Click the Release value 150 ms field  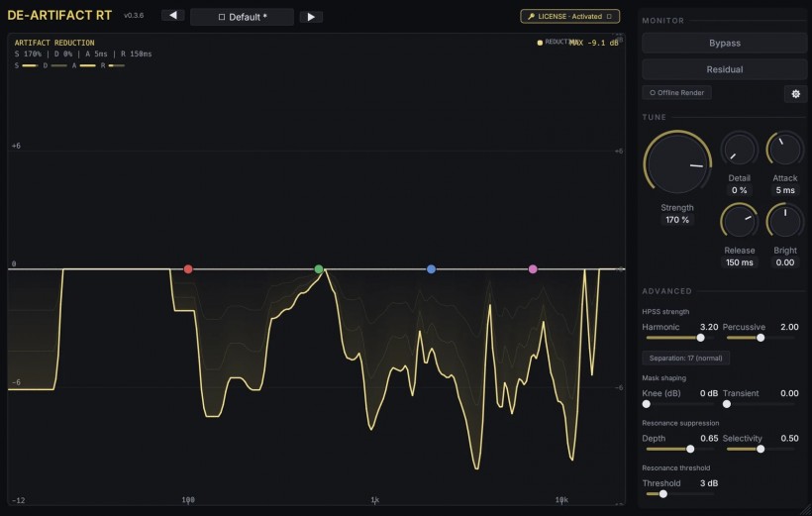739,262
